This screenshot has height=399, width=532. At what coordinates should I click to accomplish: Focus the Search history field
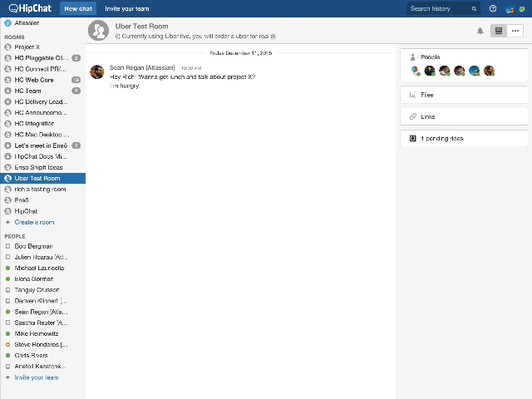coord(439,8)
